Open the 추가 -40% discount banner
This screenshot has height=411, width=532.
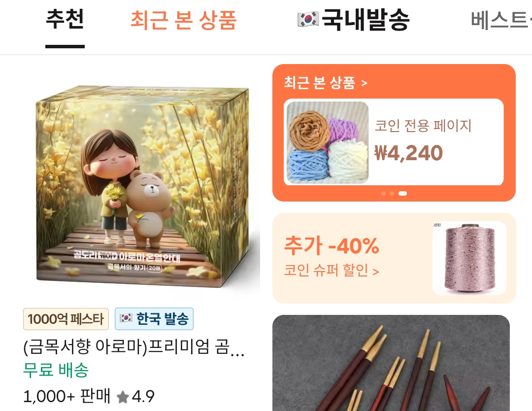[394, 258]
